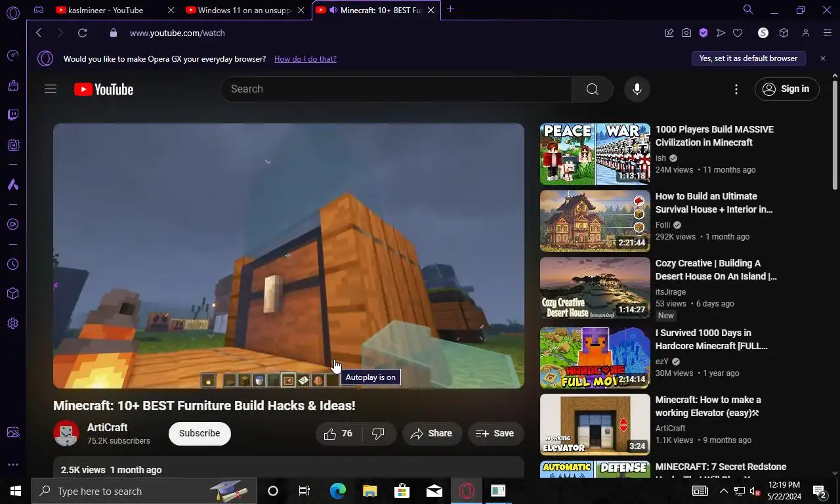The height and width of the screenshot is (504, 840).
Task: Open the Opera account profile icon
Action: point(806,33)
